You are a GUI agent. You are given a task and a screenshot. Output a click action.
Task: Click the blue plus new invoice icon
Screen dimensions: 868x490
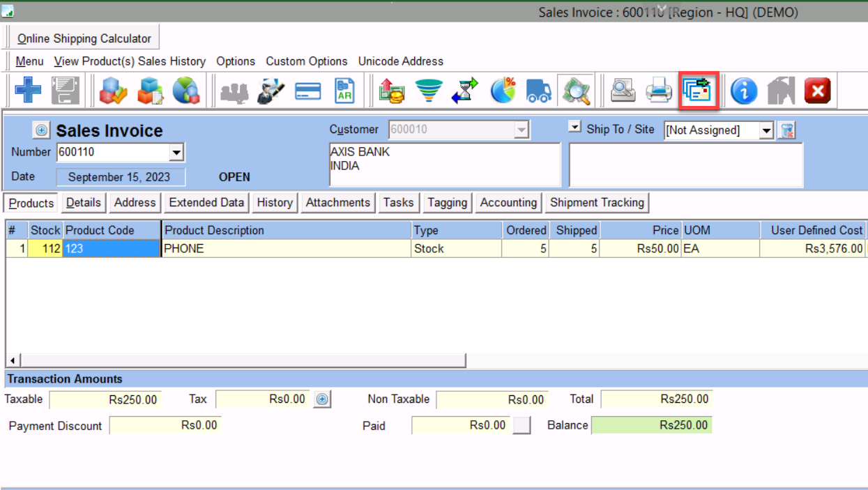[x=28, y=91]
